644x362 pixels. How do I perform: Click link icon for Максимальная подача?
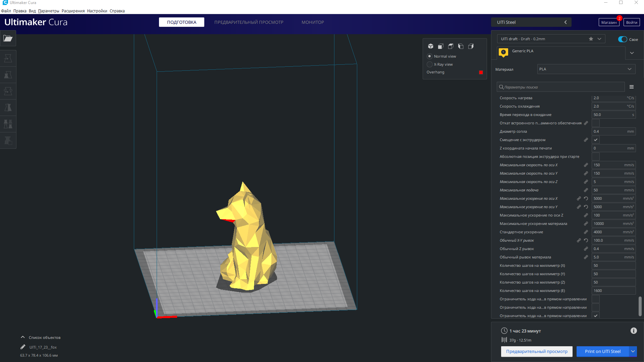(586, 190)
